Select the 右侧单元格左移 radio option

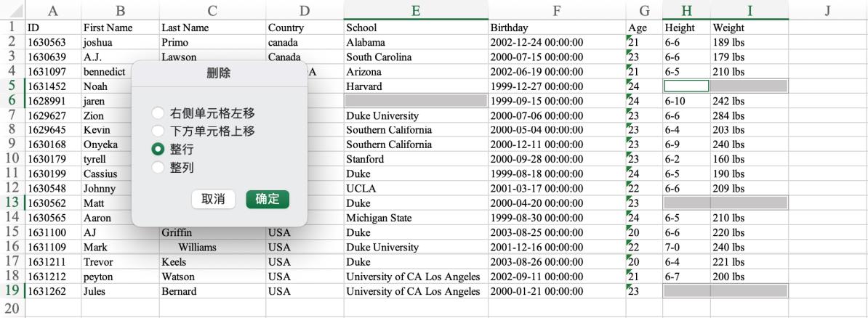pos(158,114)
